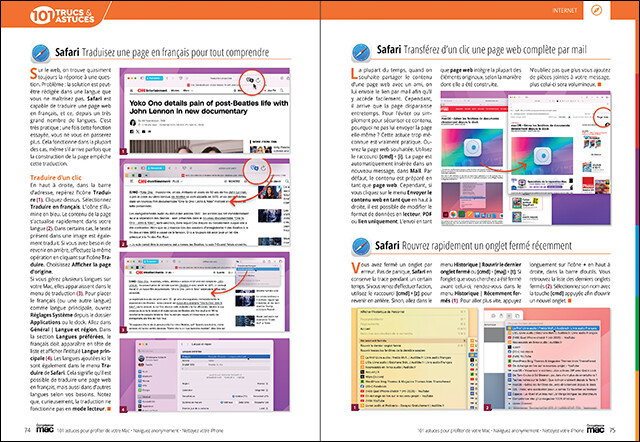Choose 'Rouvrir le dernier onglet fermé' in History menu
Viewport: 640px width, 442px height.
coord(412,346)
